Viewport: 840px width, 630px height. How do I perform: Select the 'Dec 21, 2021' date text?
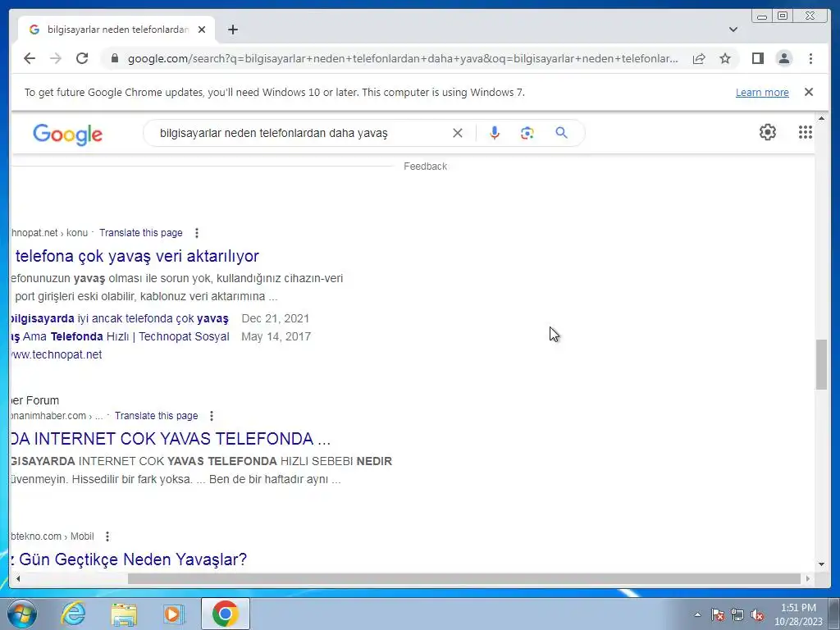[x=276, y=319]
